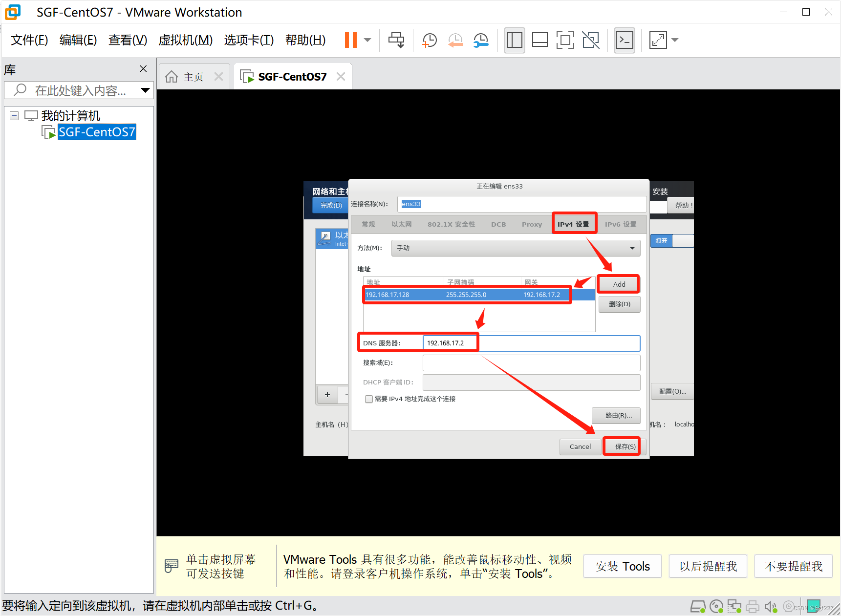Switch to the 以太网 tab
The image size is (841, 616).
(401, 224)
